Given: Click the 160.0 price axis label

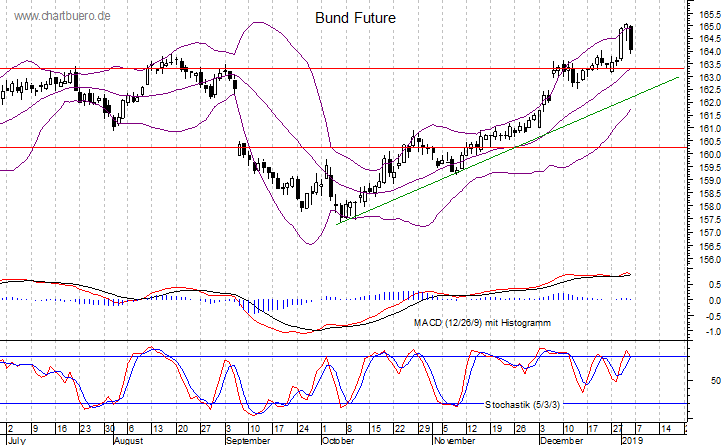Looking at the screenshot, I should tap(710, 154).
